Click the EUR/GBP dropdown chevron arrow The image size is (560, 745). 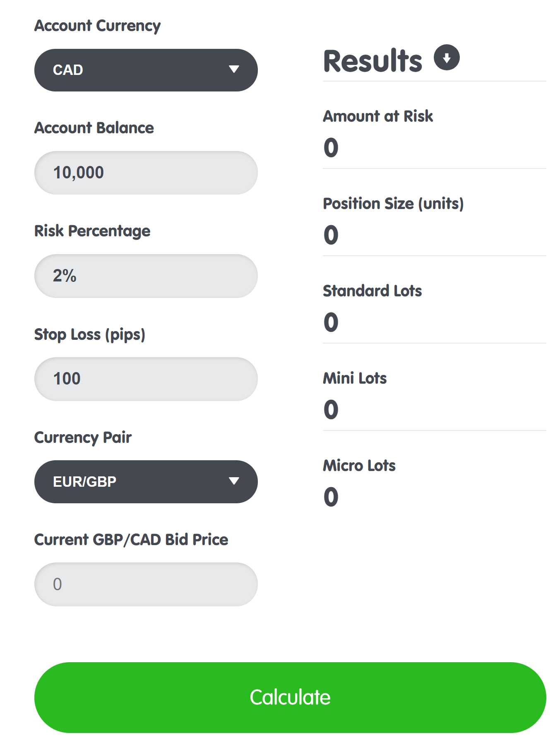click(234, 481)
